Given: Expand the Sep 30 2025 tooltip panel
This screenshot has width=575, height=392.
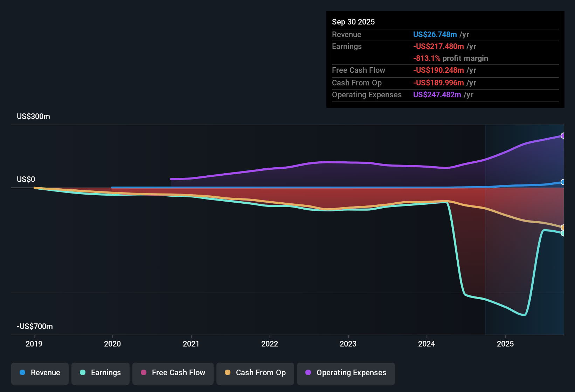Looking at the screenshot, I should click(353, 22).
